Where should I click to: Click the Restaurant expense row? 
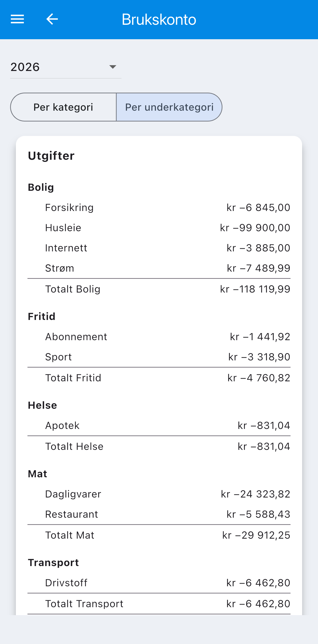(x=159, y=514)
